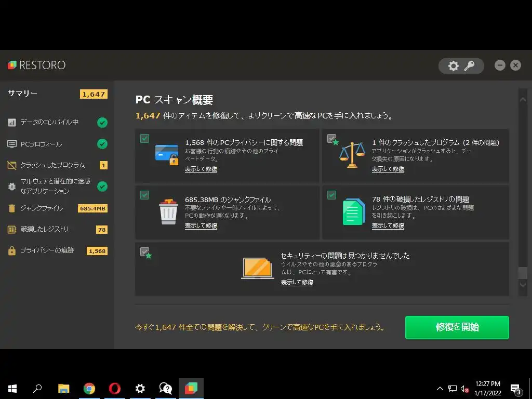Minimize the Restoro window

500,65
